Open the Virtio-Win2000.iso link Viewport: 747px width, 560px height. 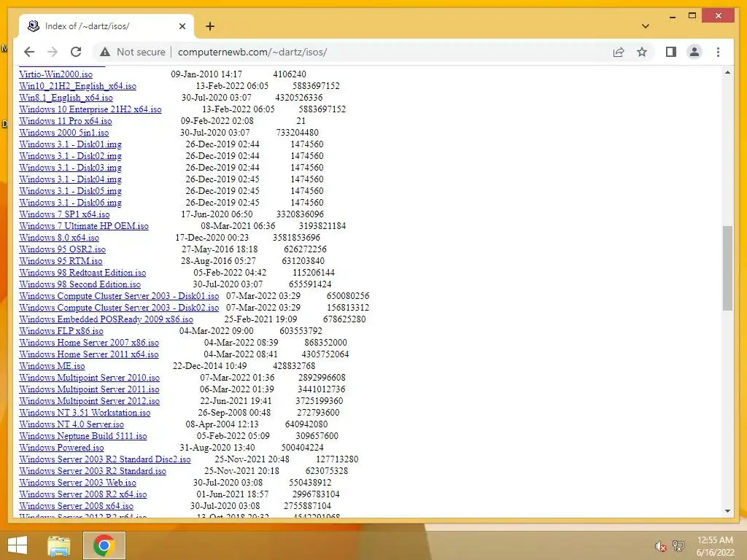tap(55, 74)
